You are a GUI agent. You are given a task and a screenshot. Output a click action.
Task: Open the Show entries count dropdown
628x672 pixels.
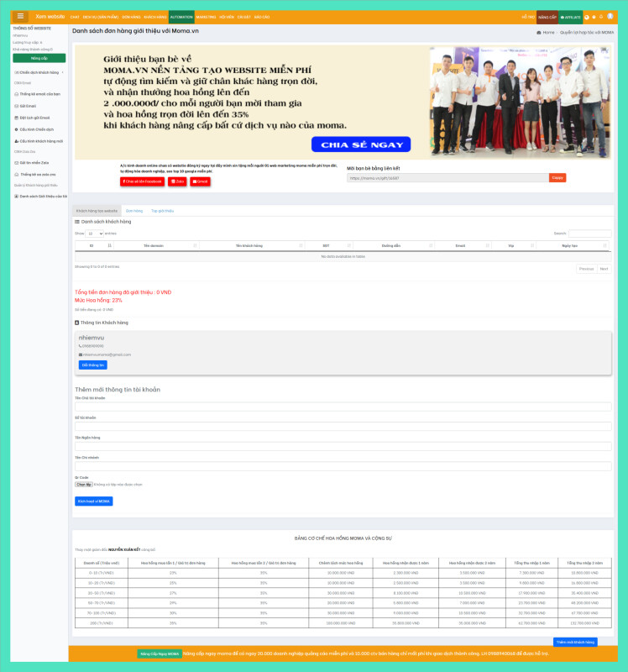[x=94, y=234]
